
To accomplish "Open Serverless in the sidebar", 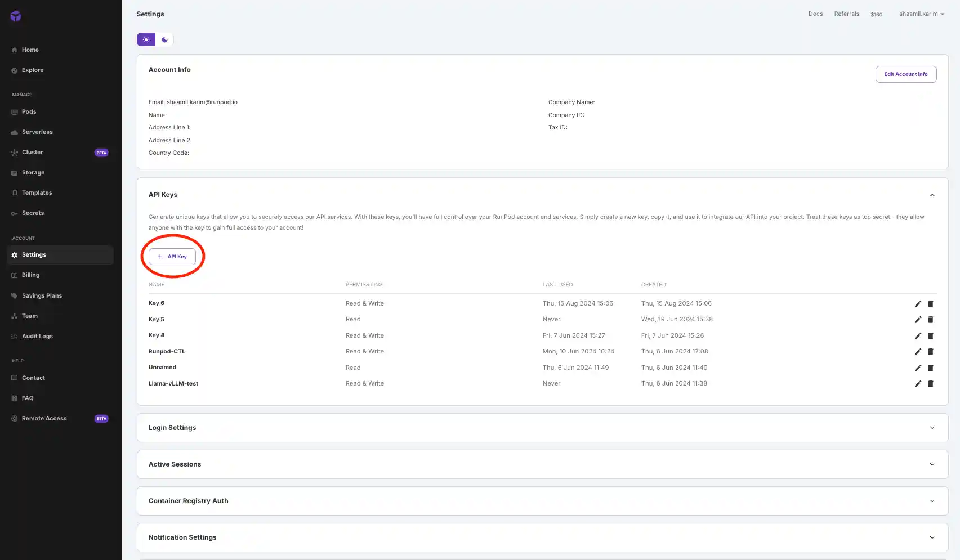I will coord(37,132).
